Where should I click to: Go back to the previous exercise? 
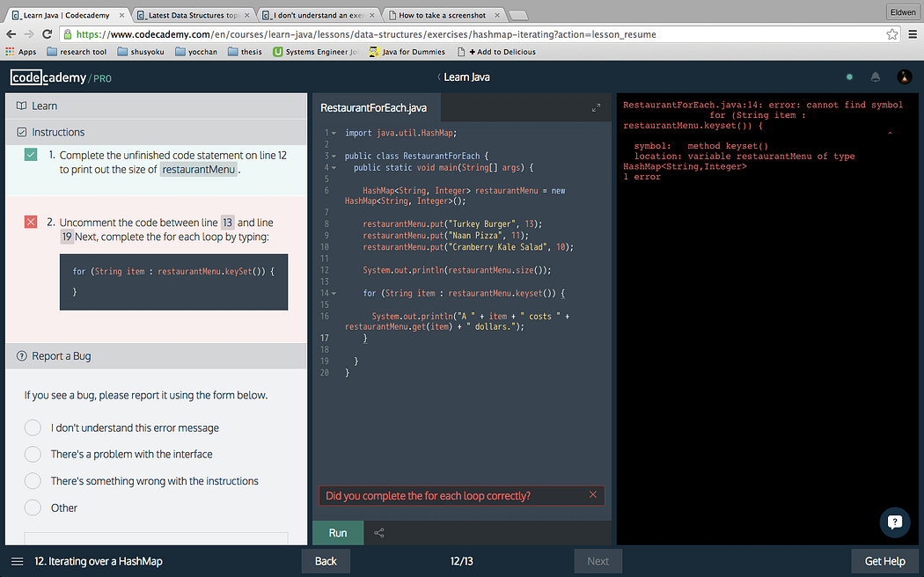click(326, 561)
